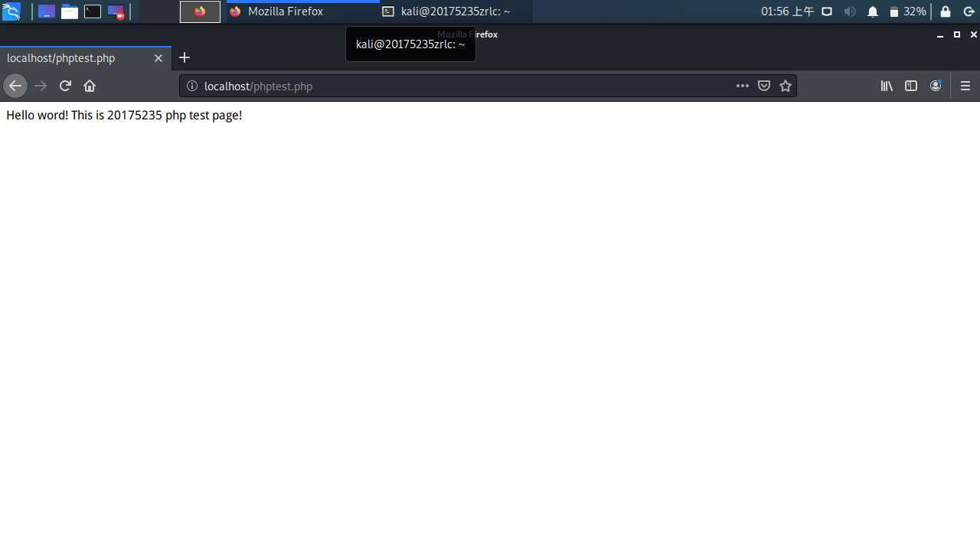Click the screen recorder panel launcher
The image size is (980, 551).
click(116, 11)
